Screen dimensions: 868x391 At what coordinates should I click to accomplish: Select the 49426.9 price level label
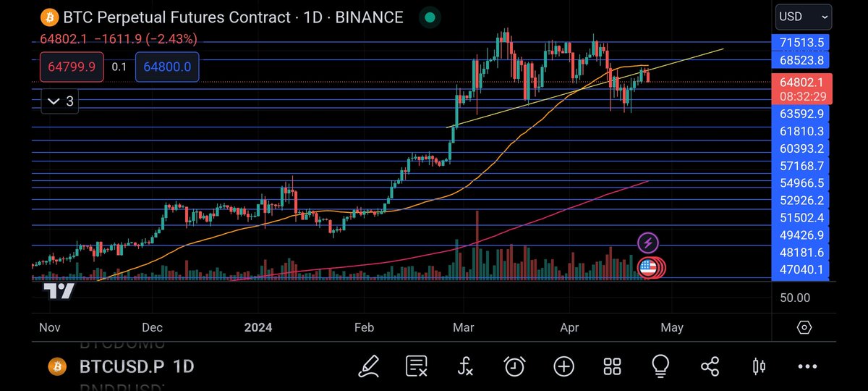pos(801,235)
